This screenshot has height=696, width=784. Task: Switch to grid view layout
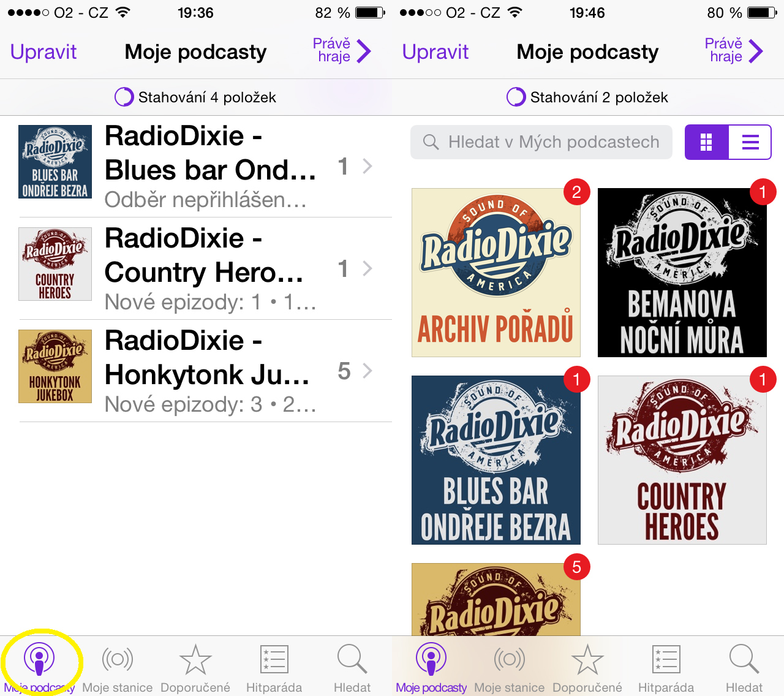point(706,142)
